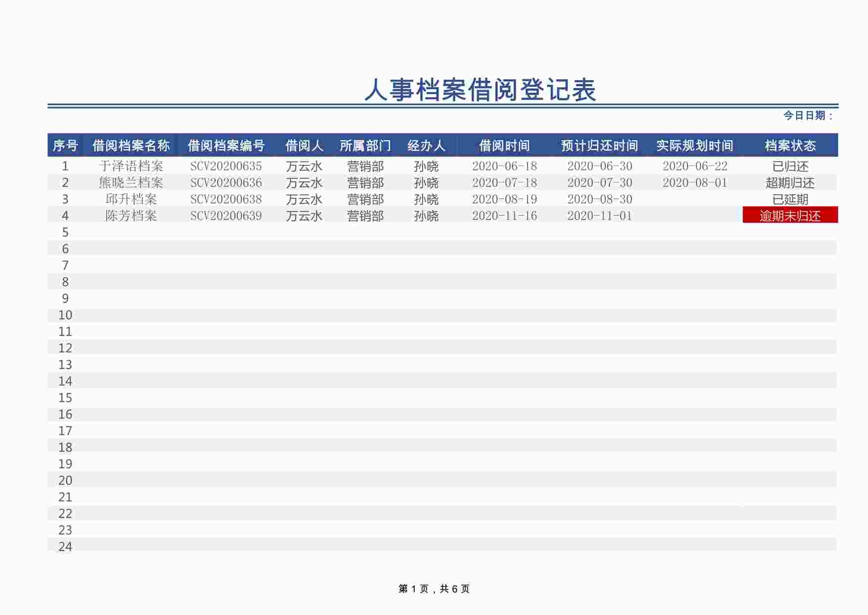Viewport: 868px width, 615px height.
Task: Click row number 5
Action: pyautogui.click(x=65, y=232)
